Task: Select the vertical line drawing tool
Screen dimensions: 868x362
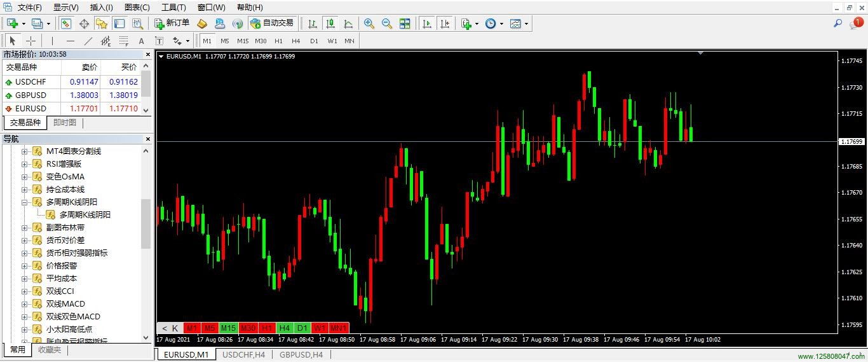Action: click(x=53, y=41)
